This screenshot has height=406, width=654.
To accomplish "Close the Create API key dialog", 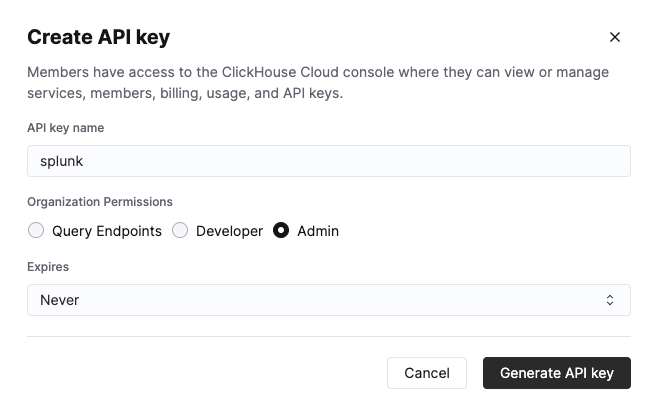I will coord(615,38).
